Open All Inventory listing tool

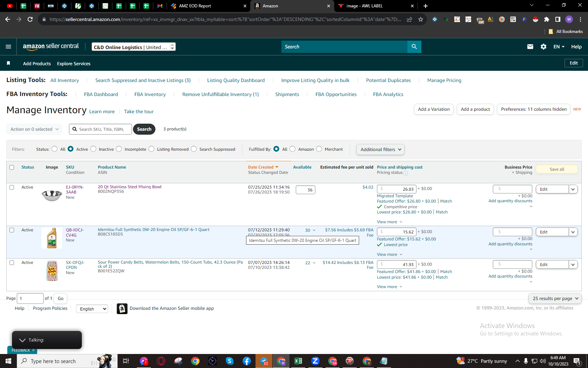pos(65,80)
